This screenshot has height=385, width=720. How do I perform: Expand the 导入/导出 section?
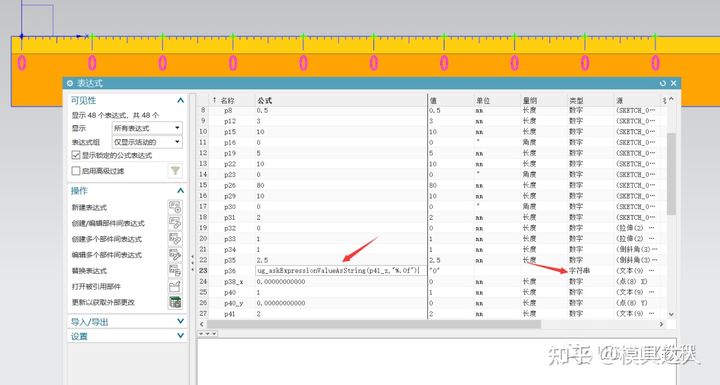point(180,321)
